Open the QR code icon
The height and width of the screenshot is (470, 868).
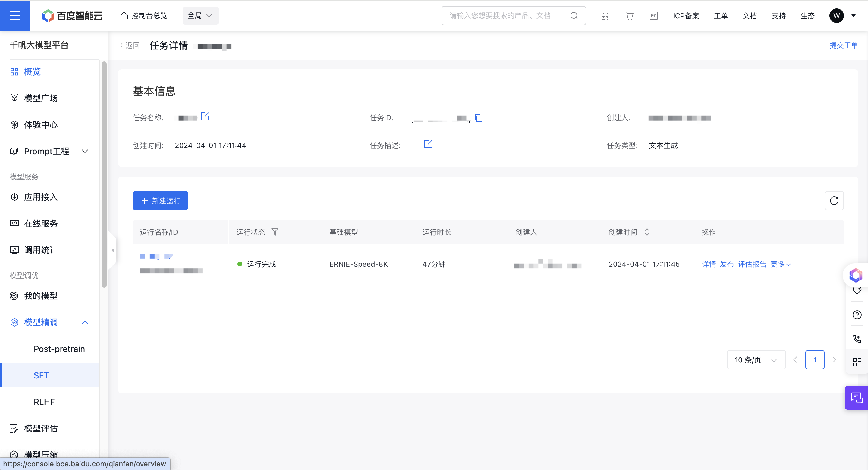point(605,15)
